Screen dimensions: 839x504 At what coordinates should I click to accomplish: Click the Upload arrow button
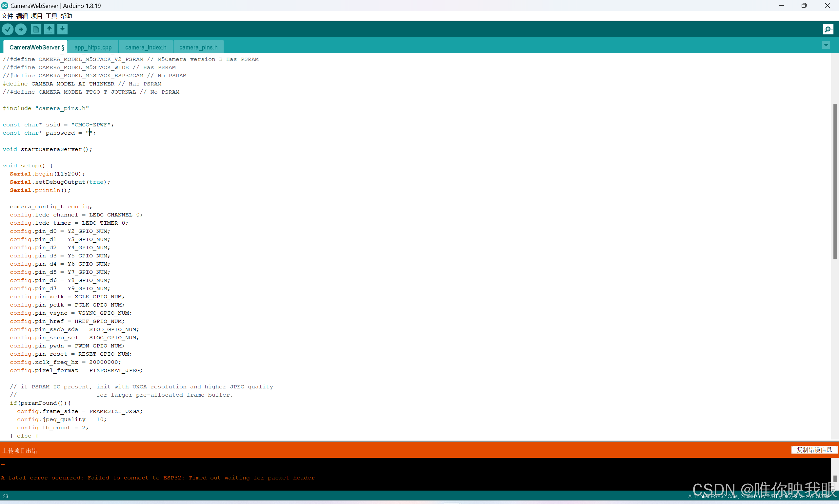(x=21, y=29)
